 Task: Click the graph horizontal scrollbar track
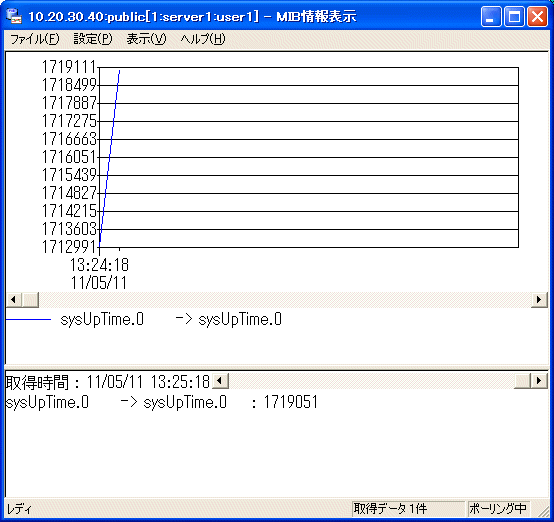285,300
